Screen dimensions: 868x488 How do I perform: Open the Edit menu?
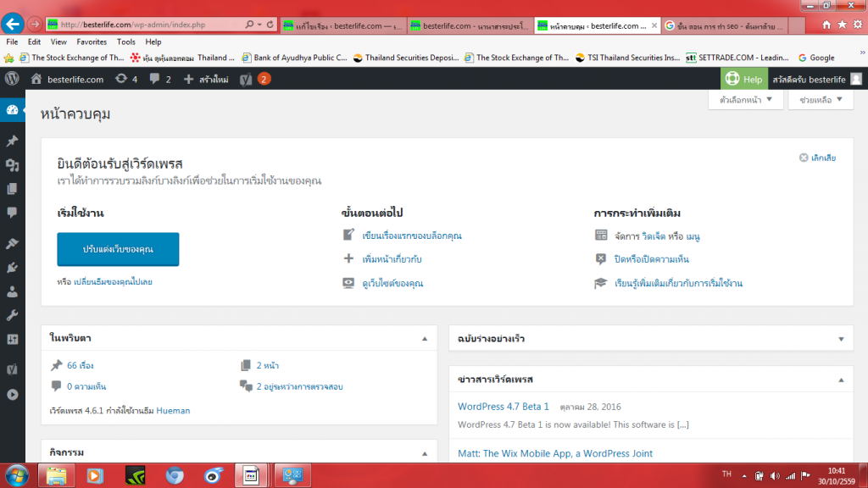(34, 42)
